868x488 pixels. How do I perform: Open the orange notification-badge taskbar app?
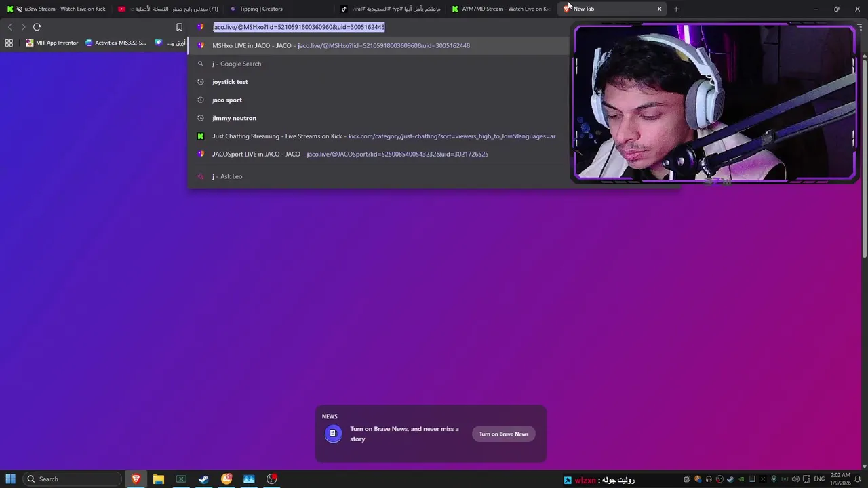point(226,479)
